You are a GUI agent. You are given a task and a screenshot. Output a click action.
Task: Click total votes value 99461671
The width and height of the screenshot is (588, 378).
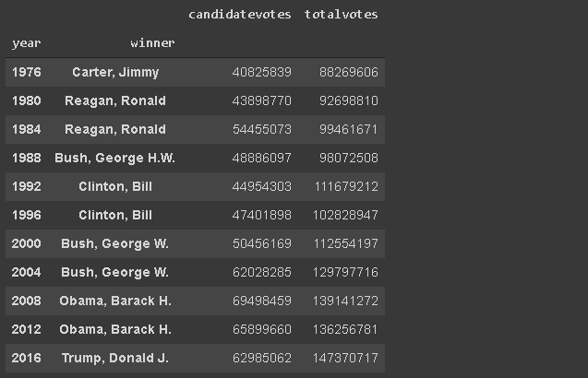pos(350,129)
